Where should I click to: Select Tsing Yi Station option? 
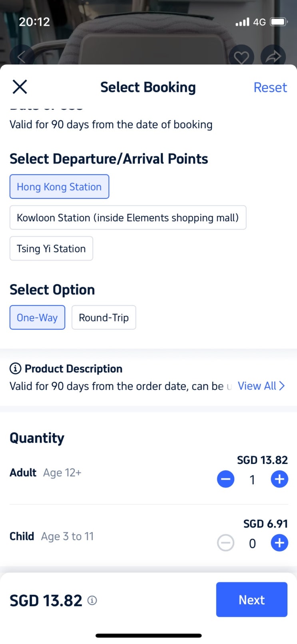[51, 249]
